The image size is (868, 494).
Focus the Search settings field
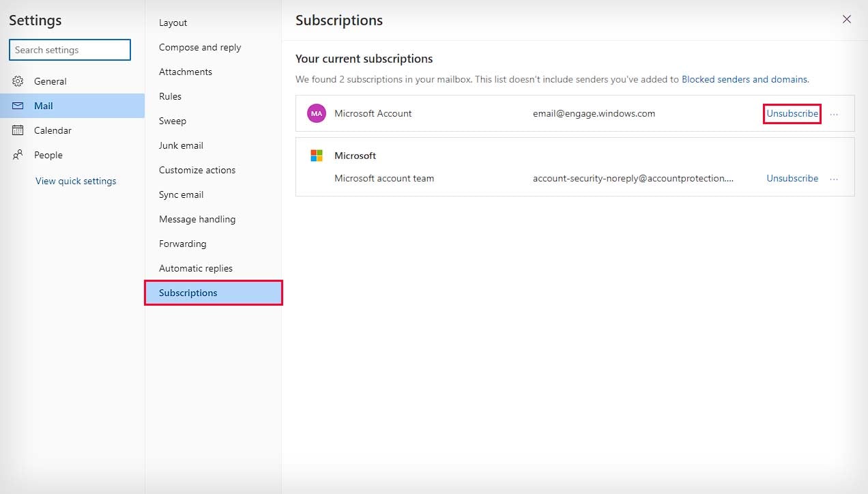click(70, 50)
